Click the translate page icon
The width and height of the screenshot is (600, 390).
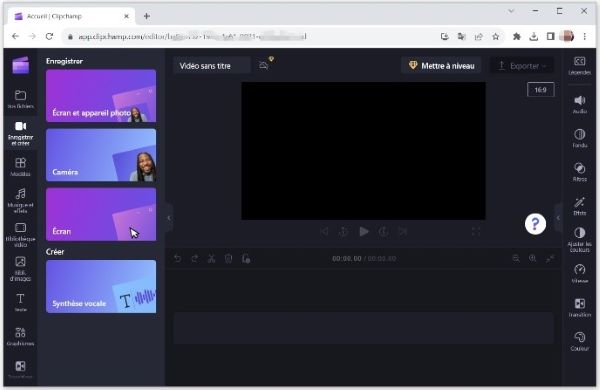point(461,36)
